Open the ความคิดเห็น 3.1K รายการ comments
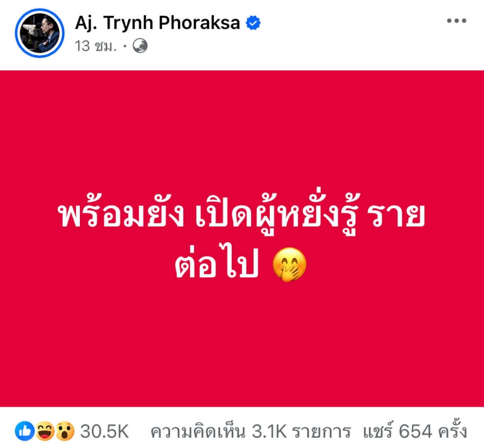 pos(250,431)
